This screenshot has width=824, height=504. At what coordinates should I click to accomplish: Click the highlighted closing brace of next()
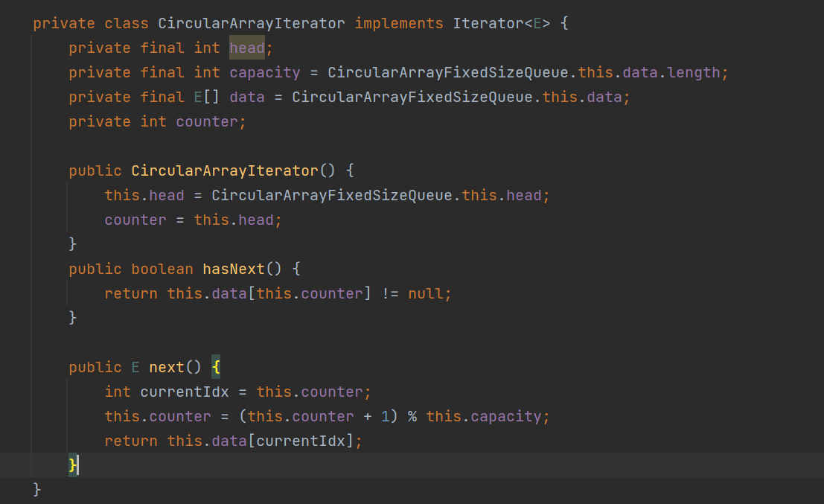73,465
